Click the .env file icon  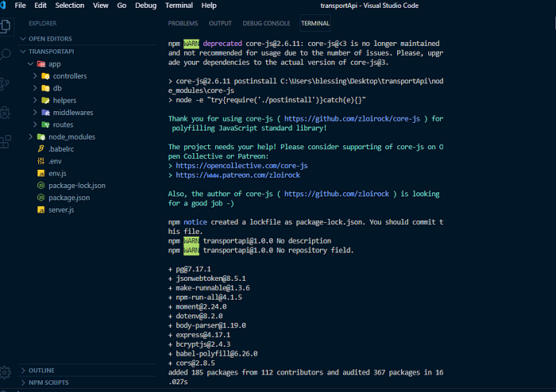tap(41, 161)
